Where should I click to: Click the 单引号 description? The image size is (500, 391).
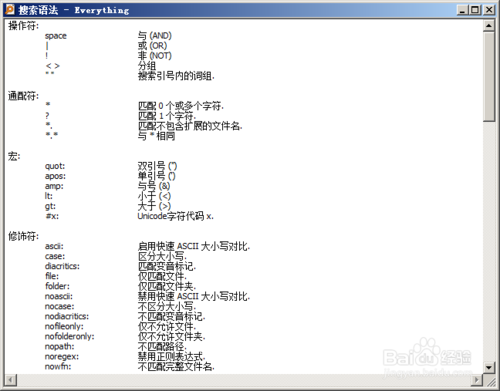[157, 176]
